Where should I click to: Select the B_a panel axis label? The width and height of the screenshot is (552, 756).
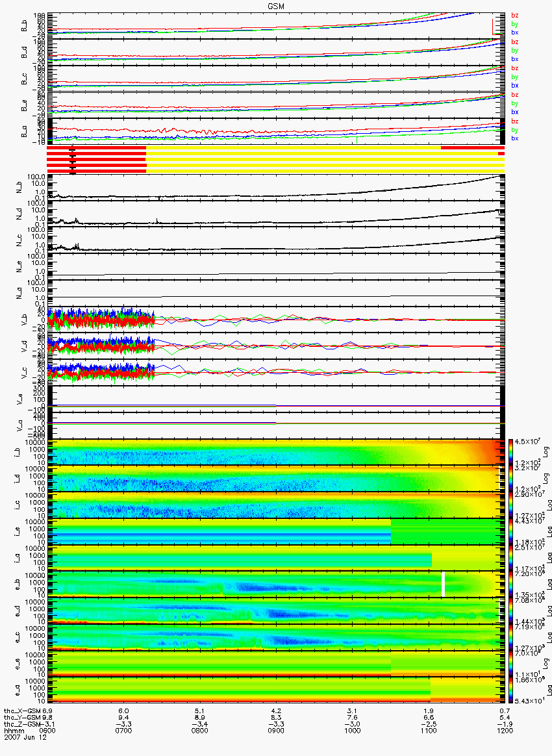24,132
